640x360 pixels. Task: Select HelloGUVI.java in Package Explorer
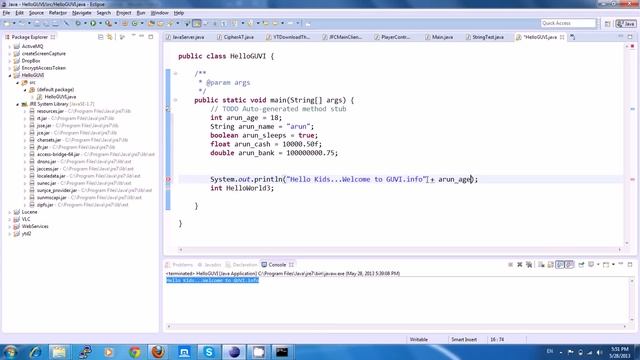pyautogui.click(x=60, y=97)
